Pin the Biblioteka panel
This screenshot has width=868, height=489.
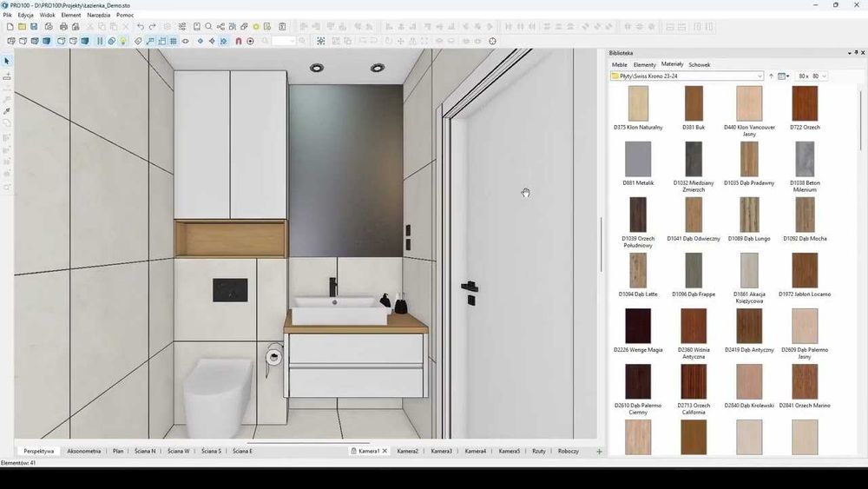[856, 53]
